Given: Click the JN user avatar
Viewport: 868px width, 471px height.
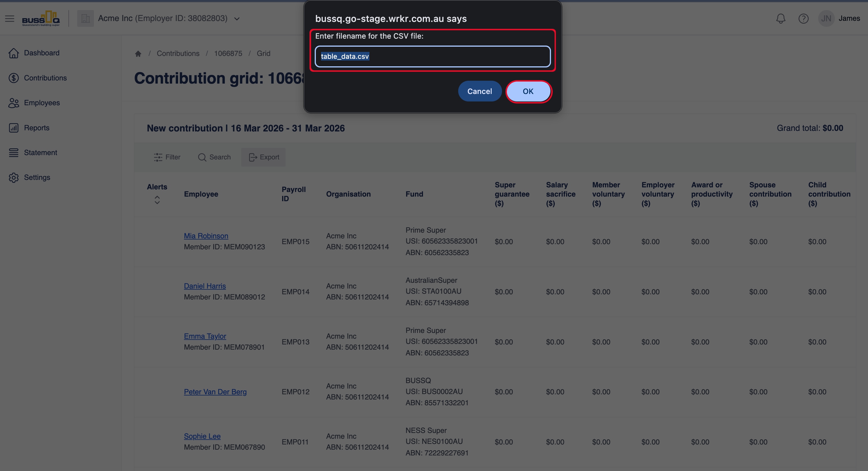Looking at the screenshot, I should tap(826, 18).
